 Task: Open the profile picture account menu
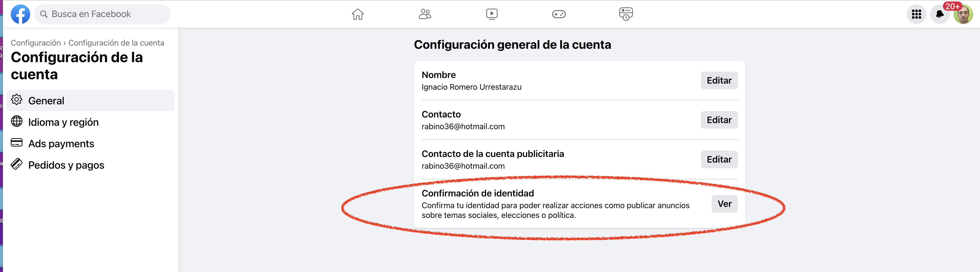coord(963,14)
